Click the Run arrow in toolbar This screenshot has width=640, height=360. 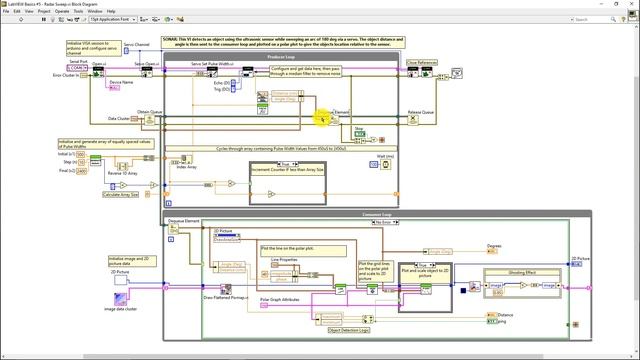click(21, 19)
